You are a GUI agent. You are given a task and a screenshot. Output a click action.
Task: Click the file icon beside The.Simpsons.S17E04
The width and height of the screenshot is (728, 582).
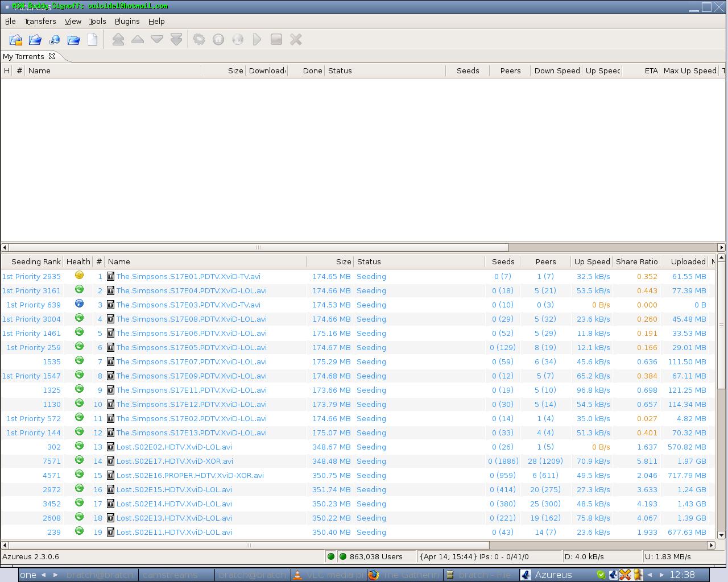(111, 290)
